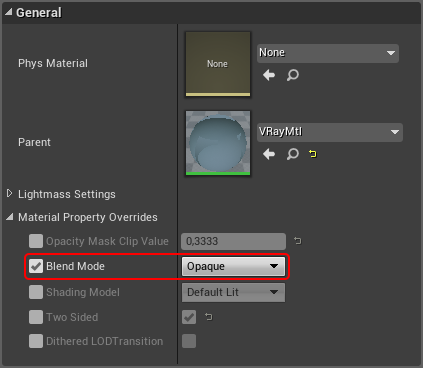Reset Parent to default yellow arrow

click(312, 154)
